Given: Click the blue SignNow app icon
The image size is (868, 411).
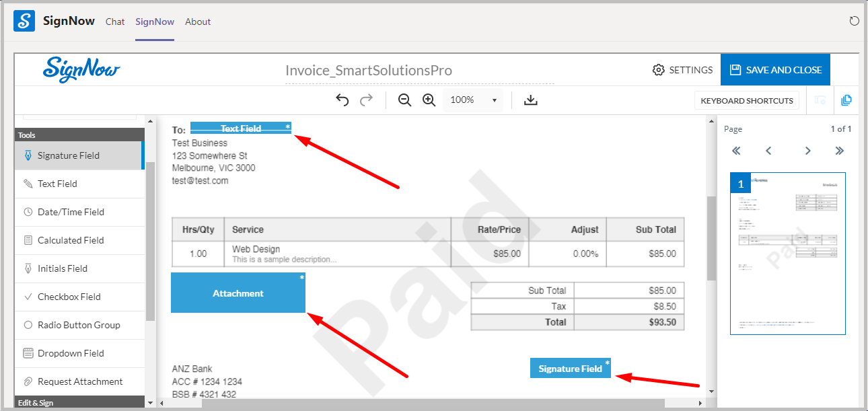Looking at the screenshot, I should [x=24, y=21].
